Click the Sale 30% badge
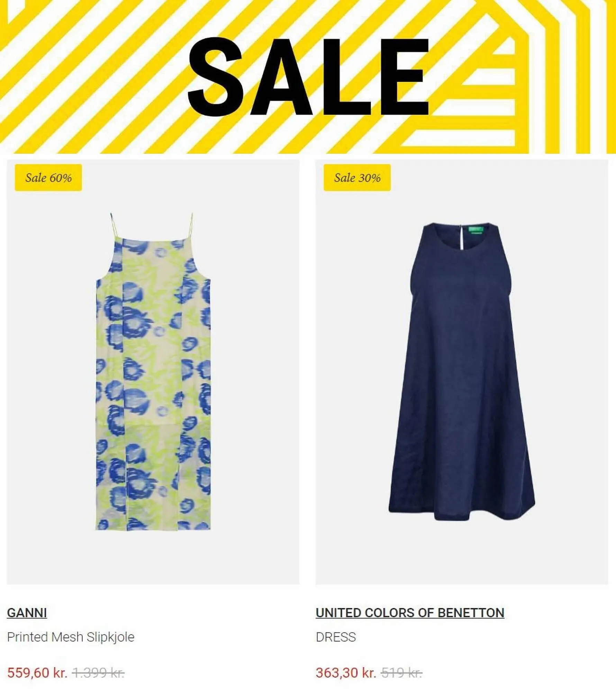 click(357, 178)
